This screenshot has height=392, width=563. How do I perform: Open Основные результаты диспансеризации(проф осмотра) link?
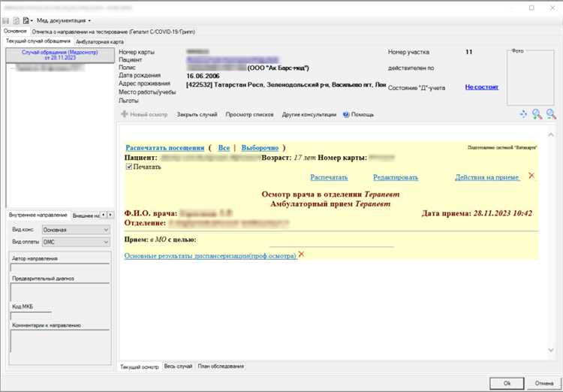tap(210, 256)
